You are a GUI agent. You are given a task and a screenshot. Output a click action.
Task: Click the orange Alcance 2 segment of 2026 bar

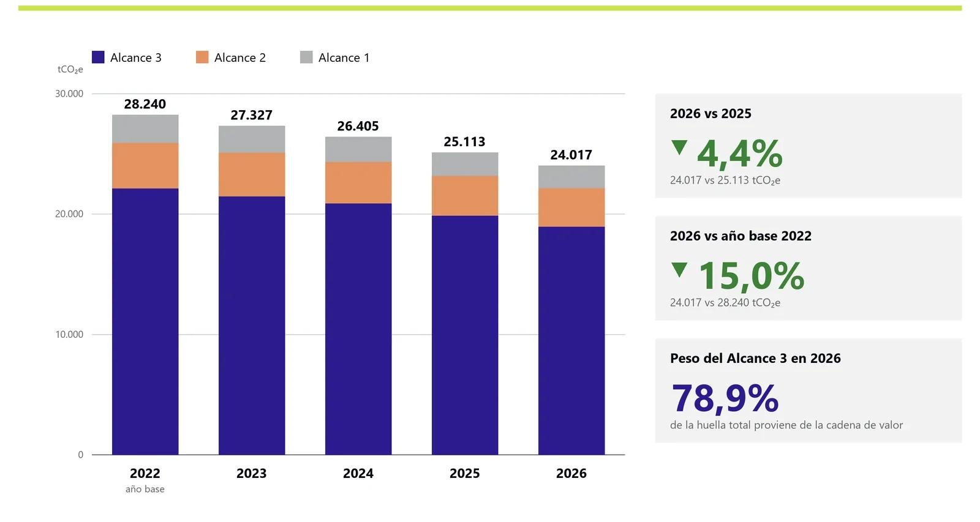tap(571, 207)
